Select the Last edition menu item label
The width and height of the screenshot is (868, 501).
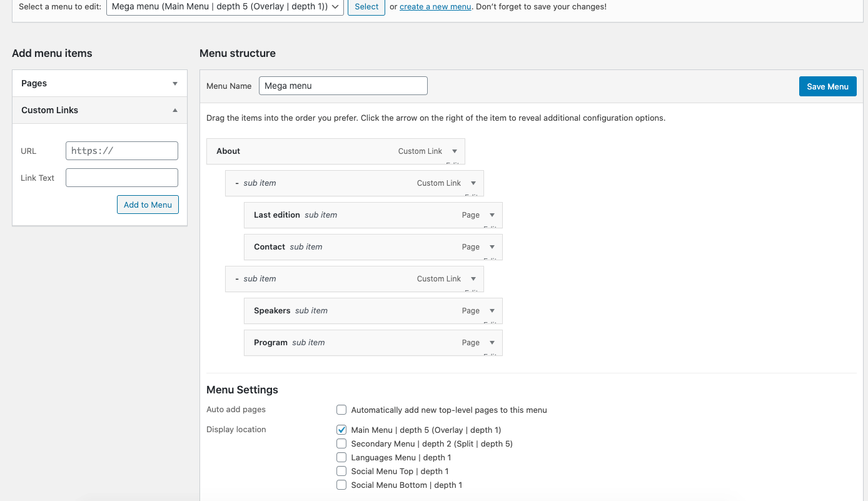click(x=277, y=215)
